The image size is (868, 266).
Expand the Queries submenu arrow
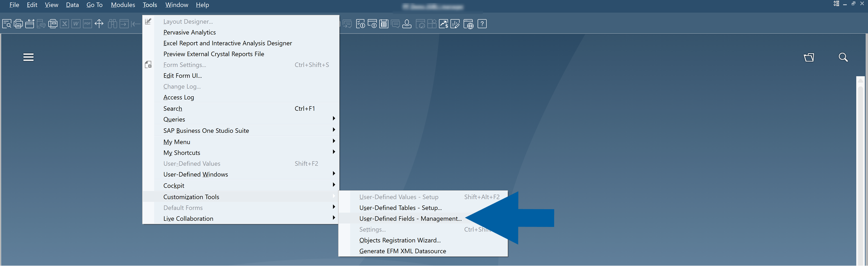click(334, 118)
